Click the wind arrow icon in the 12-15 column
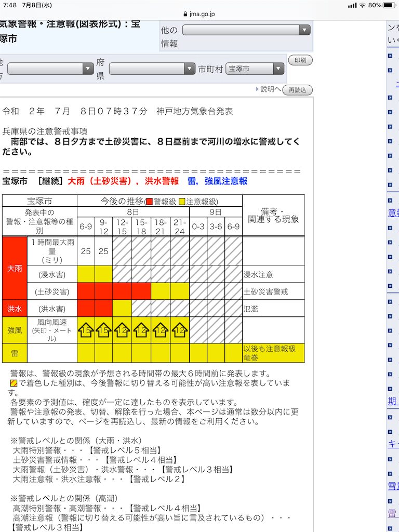Viewport: 399px width, 532px height. pos(122,330)
